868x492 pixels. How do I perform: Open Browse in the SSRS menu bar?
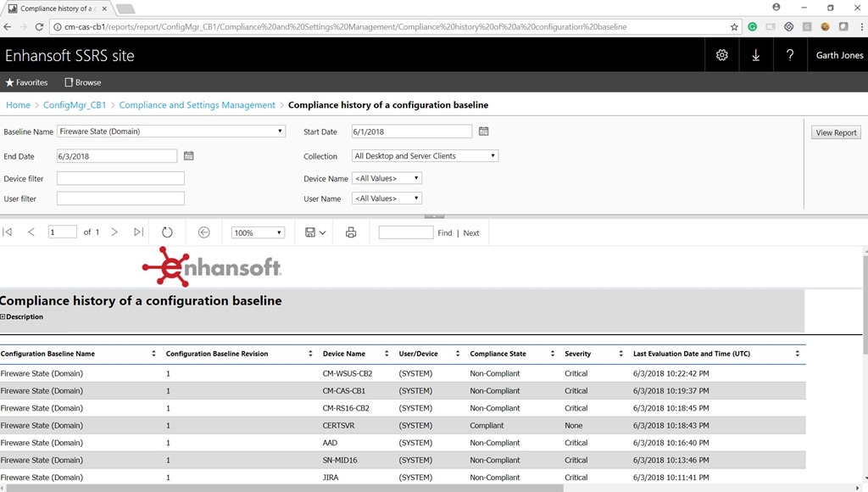click(83, 82)
